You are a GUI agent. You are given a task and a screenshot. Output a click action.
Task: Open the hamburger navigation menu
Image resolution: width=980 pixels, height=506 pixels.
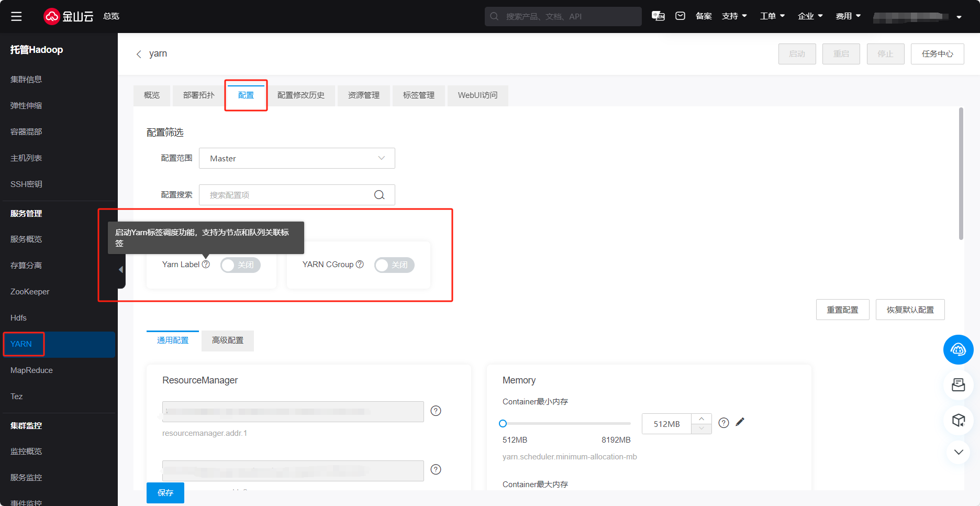point(16,16)
